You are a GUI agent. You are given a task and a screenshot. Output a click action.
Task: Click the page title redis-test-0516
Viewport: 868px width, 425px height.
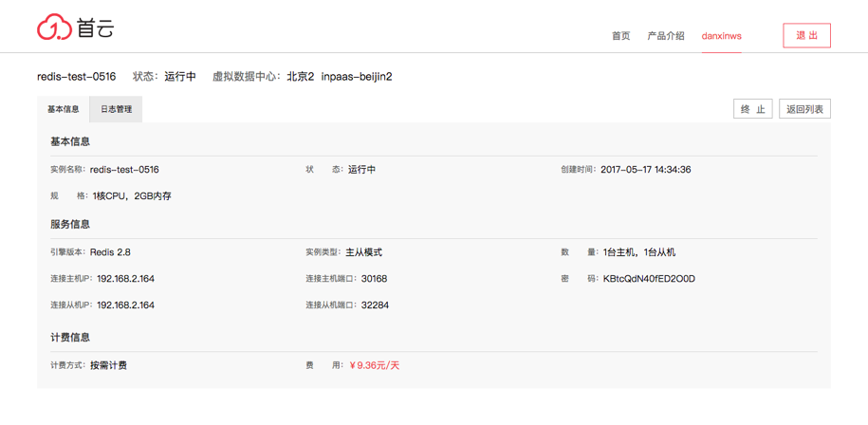coord(76,77)
